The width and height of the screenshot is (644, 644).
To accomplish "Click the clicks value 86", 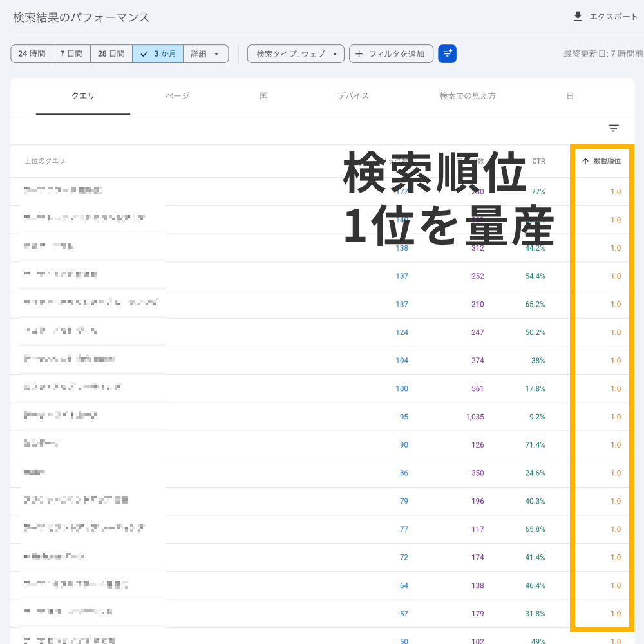I will click(x=404, y=473).
